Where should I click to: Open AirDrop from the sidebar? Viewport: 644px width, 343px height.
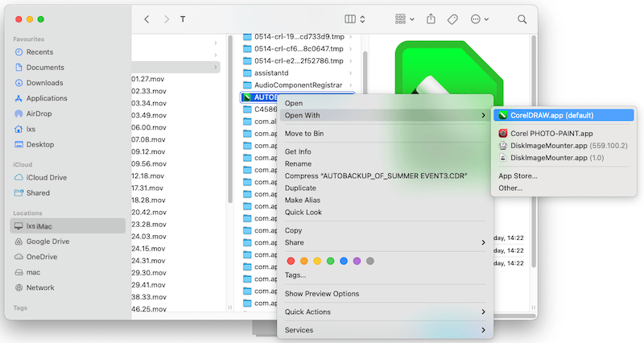39,114
